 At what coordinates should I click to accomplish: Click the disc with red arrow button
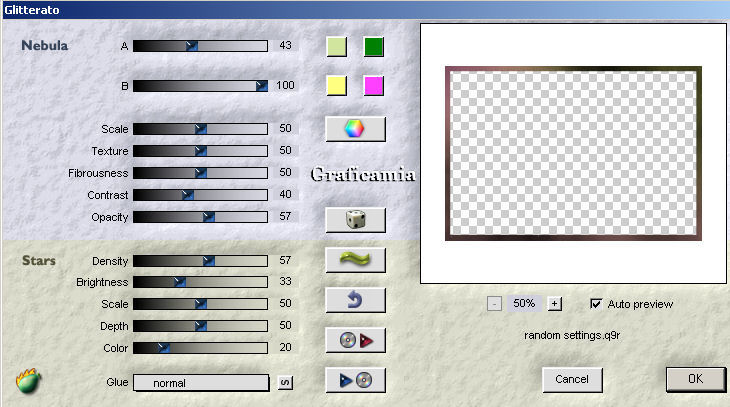click(355, 340)
